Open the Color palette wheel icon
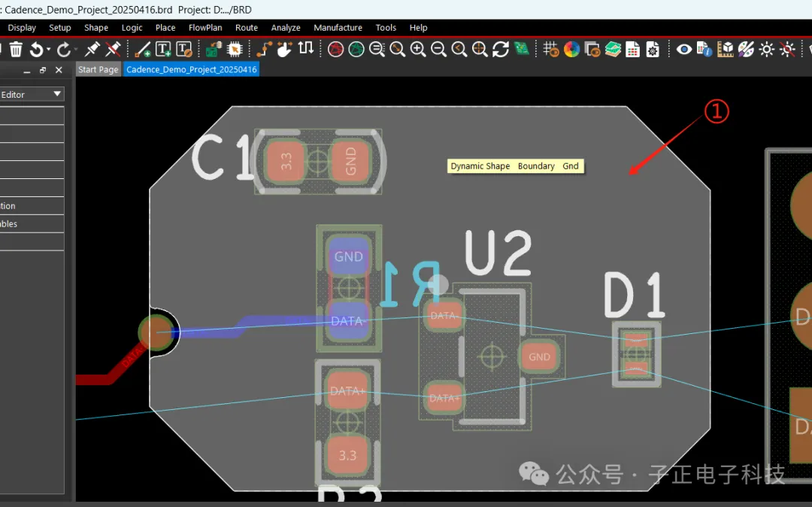This screenshot has width=812, height=507. [x=571, y=49]
